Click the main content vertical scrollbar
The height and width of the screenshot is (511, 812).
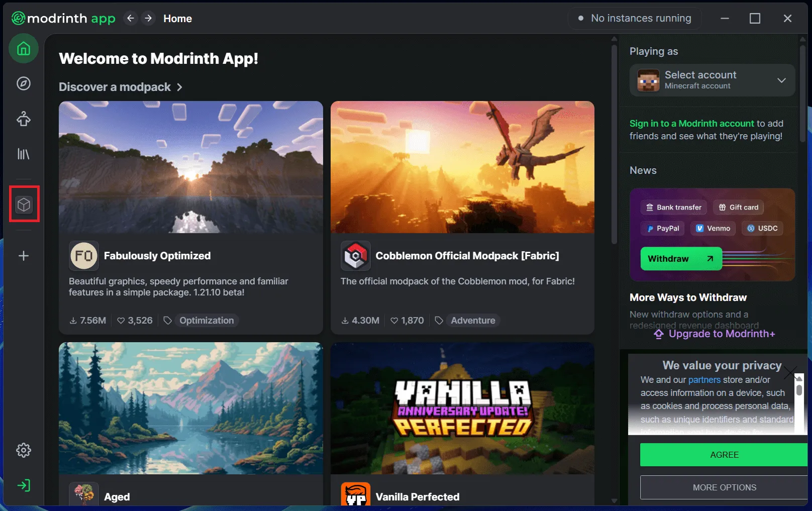point(614,143)
